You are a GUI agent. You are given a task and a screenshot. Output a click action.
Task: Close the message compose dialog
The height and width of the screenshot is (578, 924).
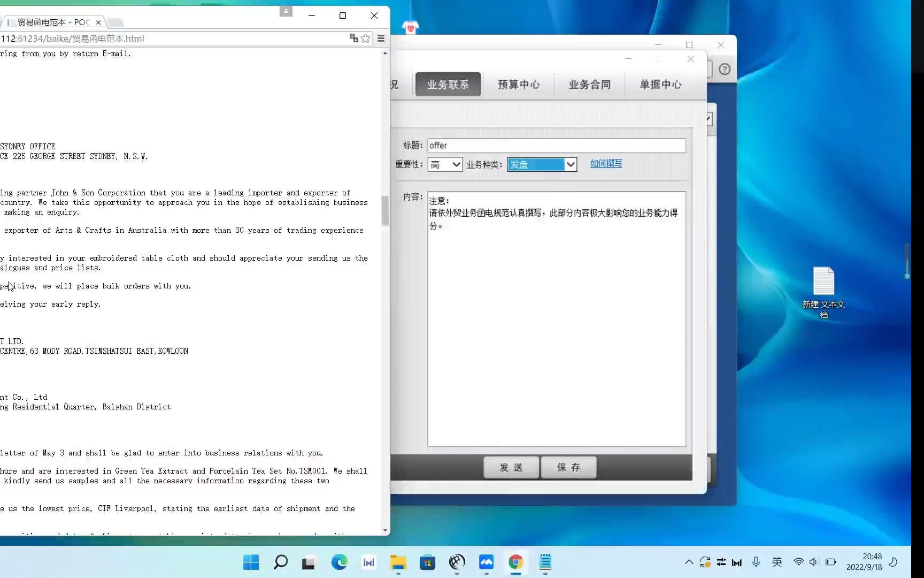(x=691, y=59)
